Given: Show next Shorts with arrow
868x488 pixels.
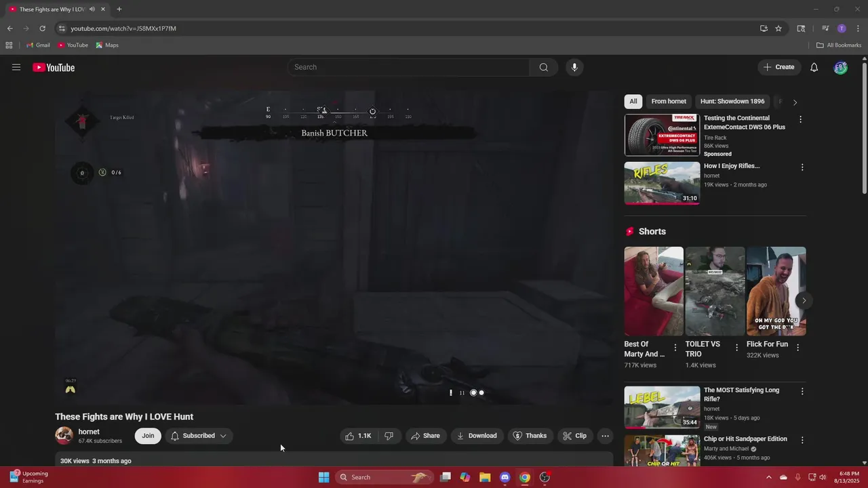Looking at the screenshot, I should click(x=804, y=300).
